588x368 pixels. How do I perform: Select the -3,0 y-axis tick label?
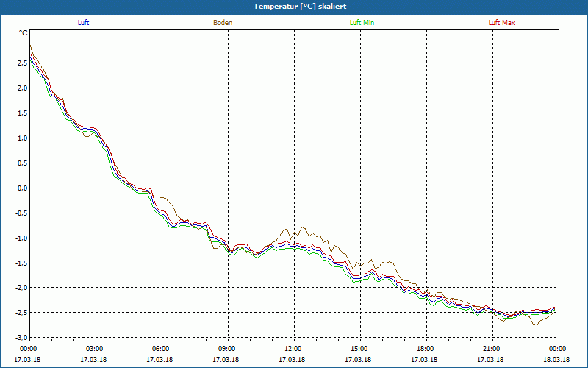pos(20,338)
